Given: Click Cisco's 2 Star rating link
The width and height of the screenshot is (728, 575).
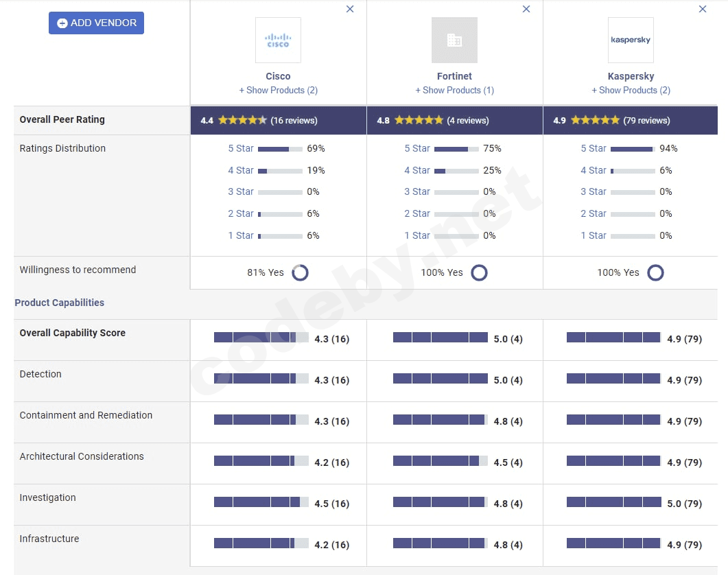Looking at the screenshot, I should click(x=241, y=213).
